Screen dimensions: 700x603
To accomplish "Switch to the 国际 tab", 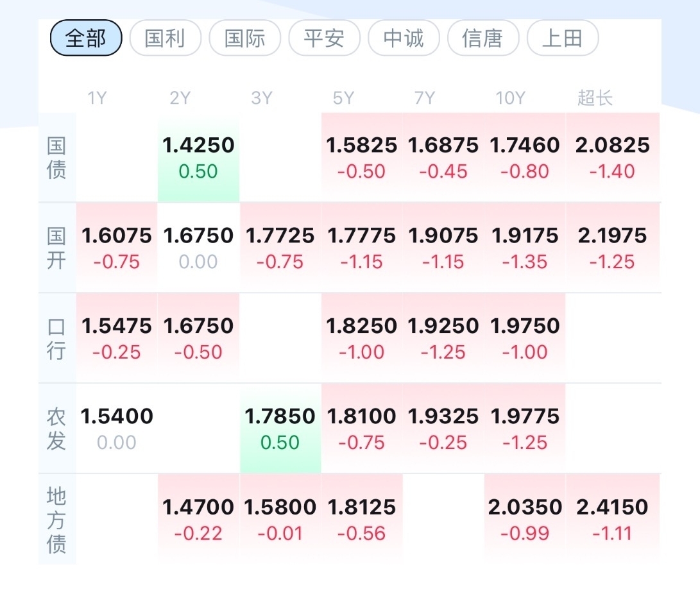I will [244, 38].
